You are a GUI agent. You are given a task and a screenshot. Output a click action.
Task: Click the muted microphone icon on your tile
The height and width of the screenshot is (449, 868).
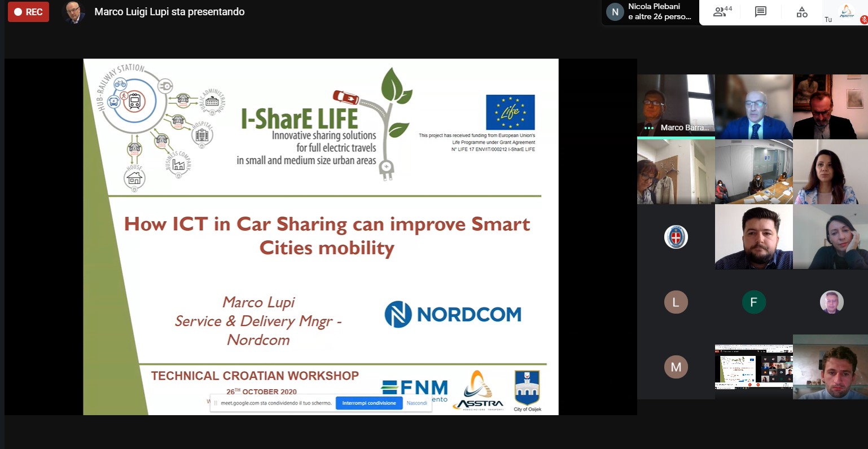coord(863,20)
